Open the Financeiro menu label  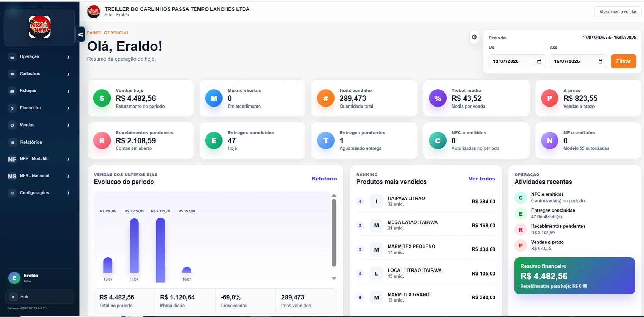click(30, 108)
